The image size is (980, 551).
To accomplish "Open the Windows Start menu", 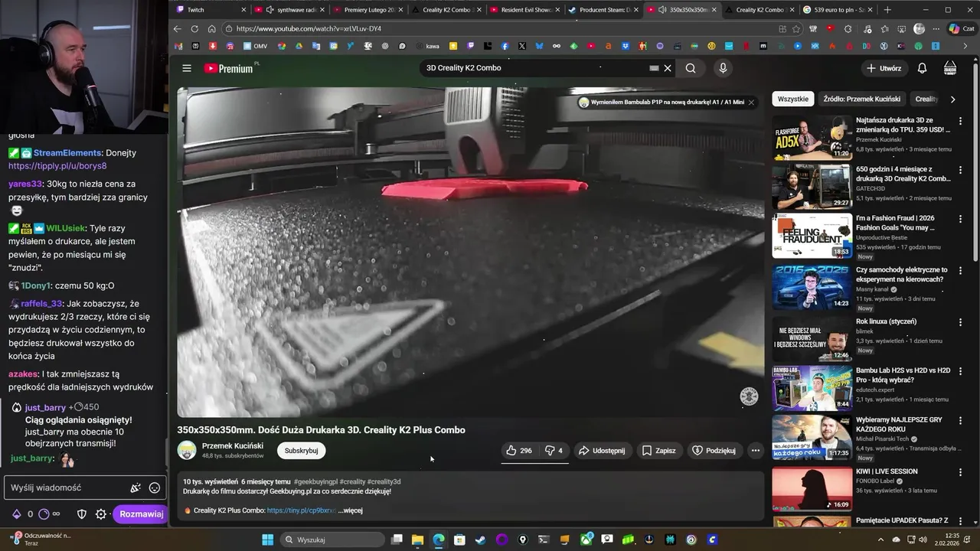I will 268,540.
